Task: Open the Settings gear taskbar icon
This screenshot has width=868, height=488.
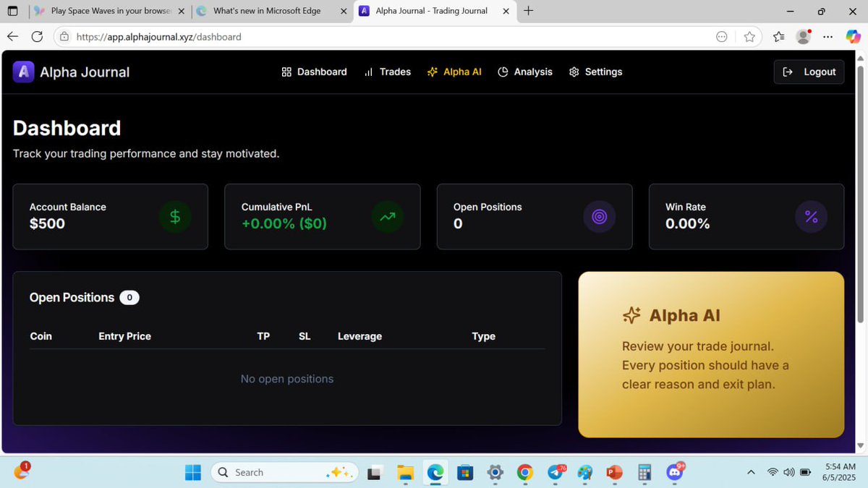Action: coord(495,473)
